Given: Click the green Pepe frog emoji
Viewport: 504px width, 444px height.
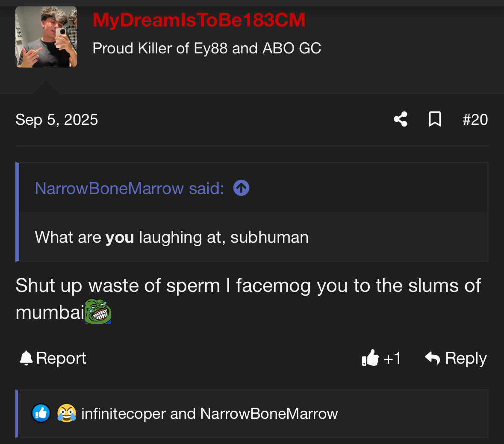Looking at the screenshot, I should pyautogui.click(x=98, y=311).
